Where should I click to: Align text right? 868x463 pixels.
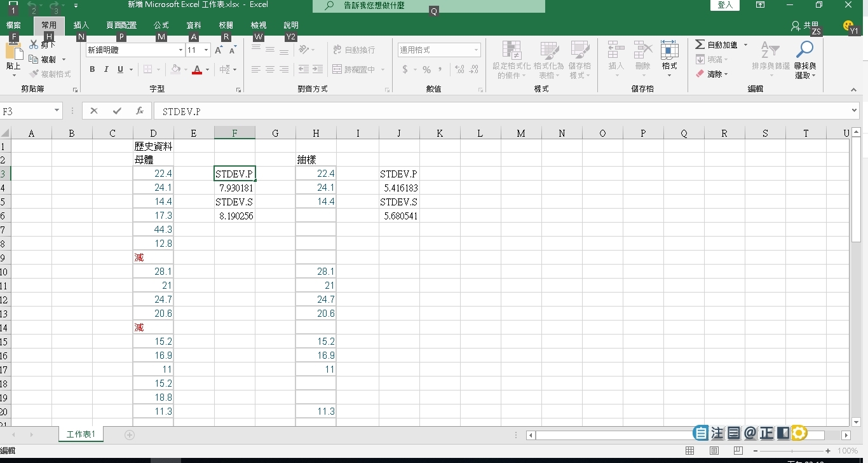(x=284, y=69)
